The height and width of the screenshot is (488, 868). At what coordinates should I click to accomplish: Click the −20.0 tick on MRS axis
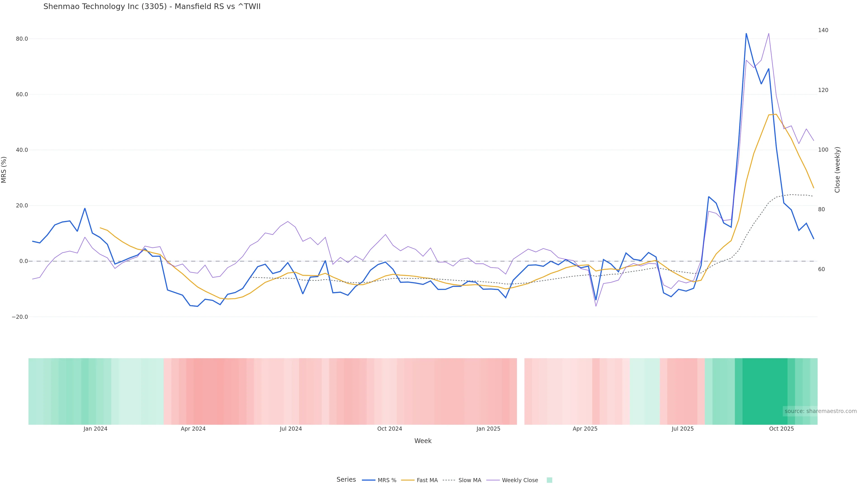pyautogui.click(x=20, y=317)
